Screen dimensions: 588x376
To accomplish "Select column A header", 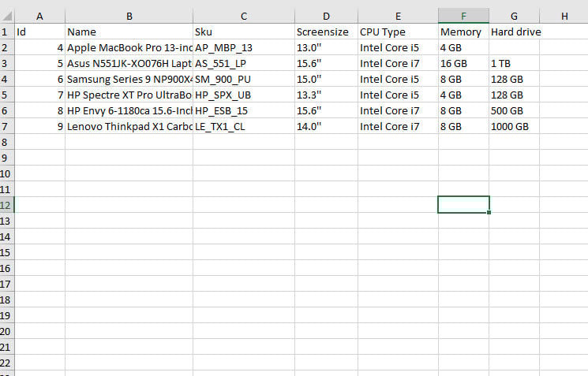I will coord(39,16).
